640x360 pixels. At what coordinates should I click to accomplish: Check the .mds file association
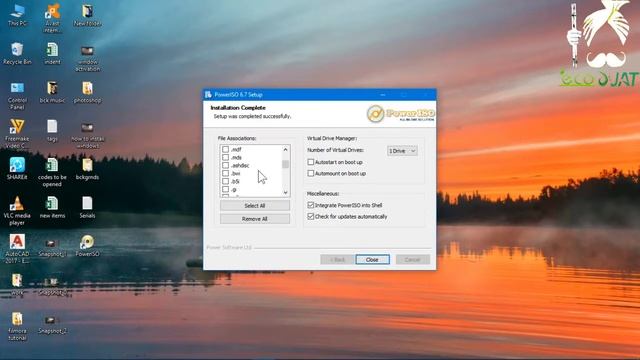click(x=226, y=158)
